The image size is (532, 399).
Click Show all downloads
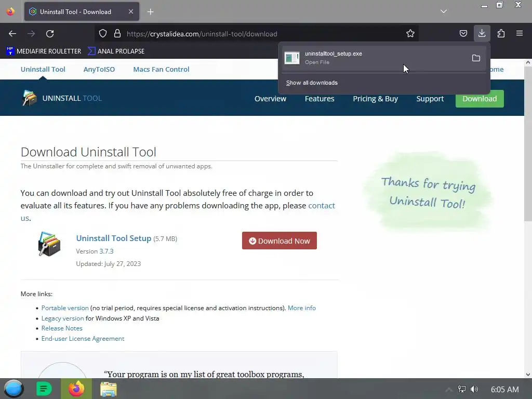[312, 83]
